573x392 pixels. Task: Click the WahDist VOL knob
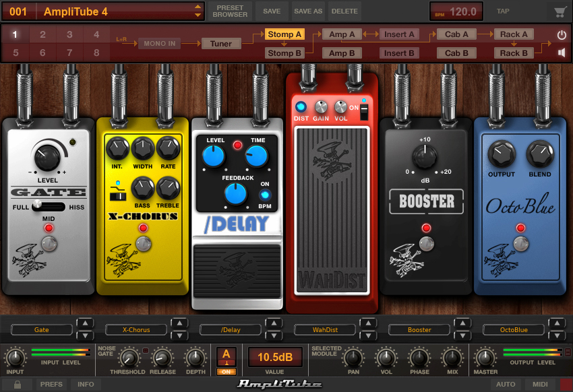(x=340, y=107)
